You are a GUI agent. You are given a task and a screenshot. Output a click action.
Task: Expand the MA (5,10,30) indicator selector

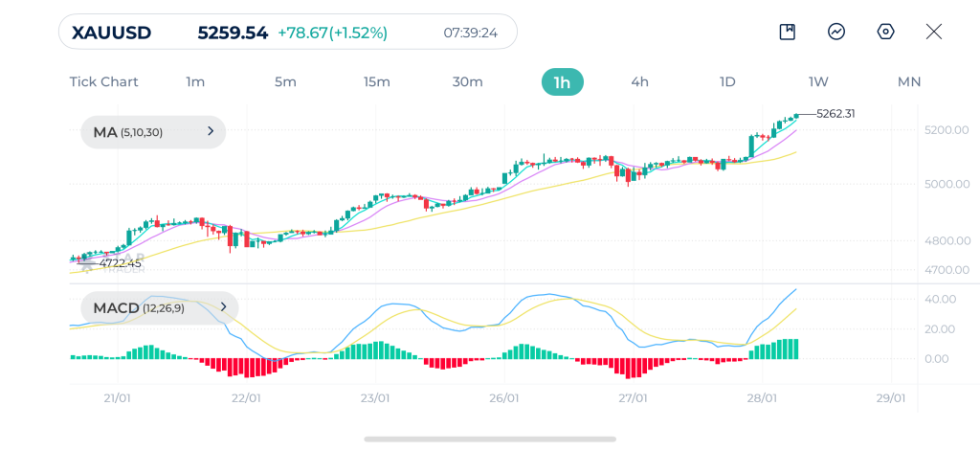coord(153,132)
